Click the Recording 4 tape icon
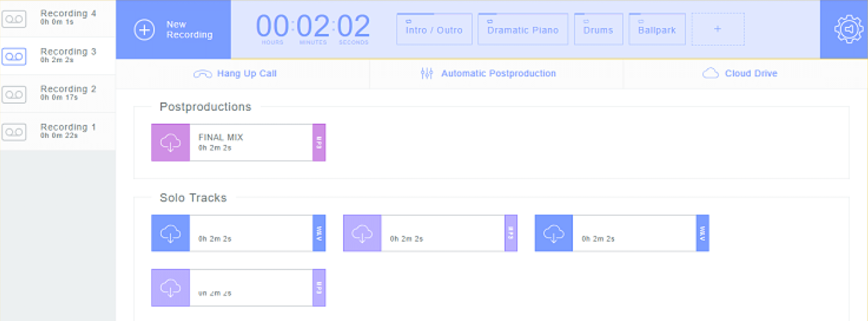 click(x=14, y=19)
